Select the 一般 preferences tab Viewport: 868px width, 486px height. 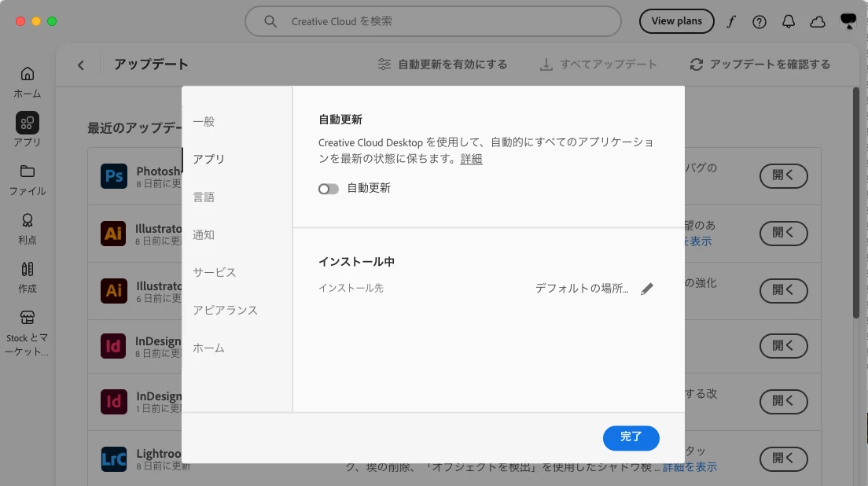[x=204, y=122]
